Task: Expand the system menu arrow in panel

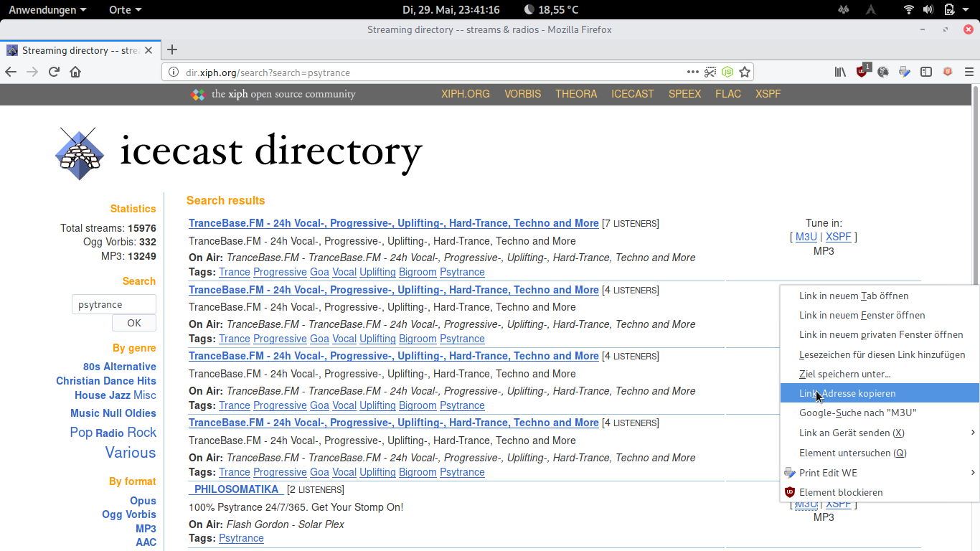Action: 967,10
